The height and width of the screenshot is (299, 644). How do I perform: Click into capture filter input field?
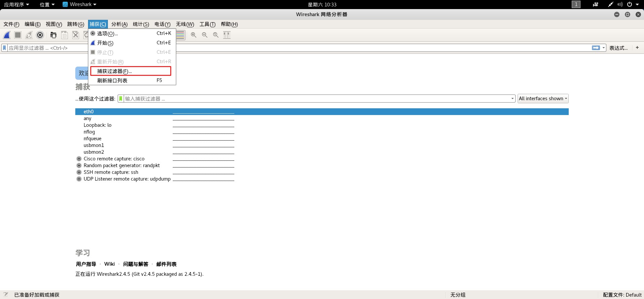coord(316,99)
